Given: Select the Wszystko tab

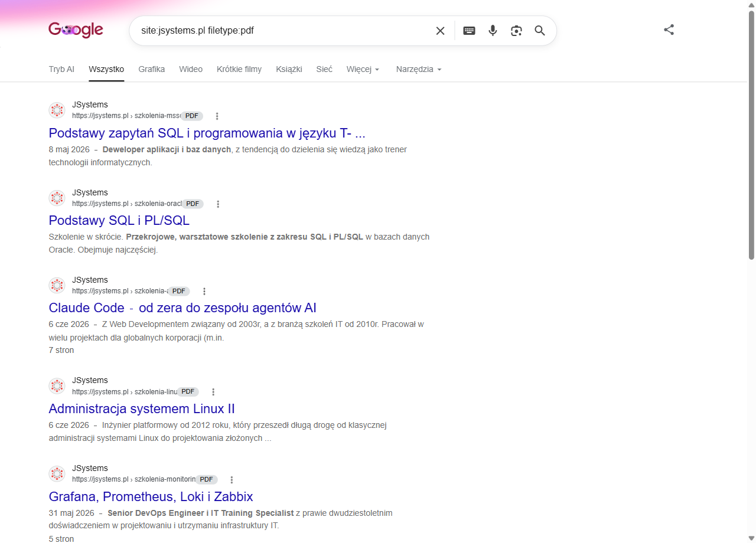Looking at the screenshot, I should (106, 69).
